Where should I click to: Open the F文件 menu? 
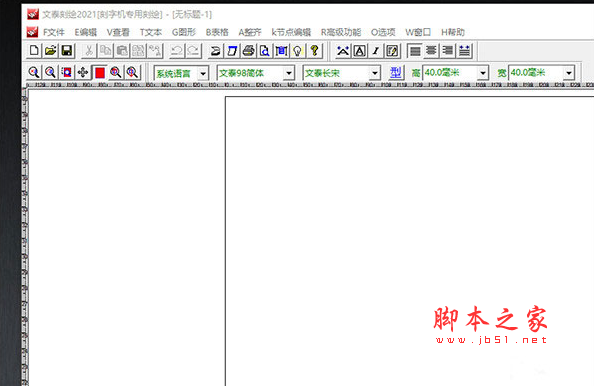click(x=54, y=32)
